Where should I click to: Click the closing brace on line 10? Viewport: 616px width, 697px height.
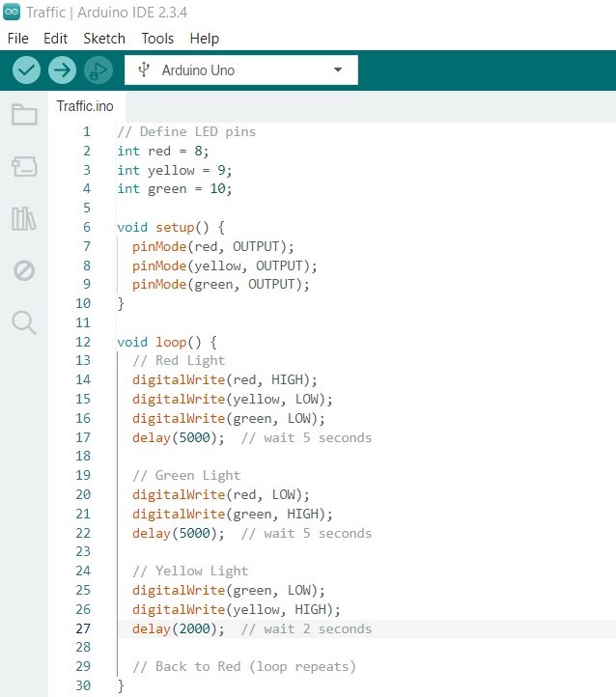(x=121, y=303)
